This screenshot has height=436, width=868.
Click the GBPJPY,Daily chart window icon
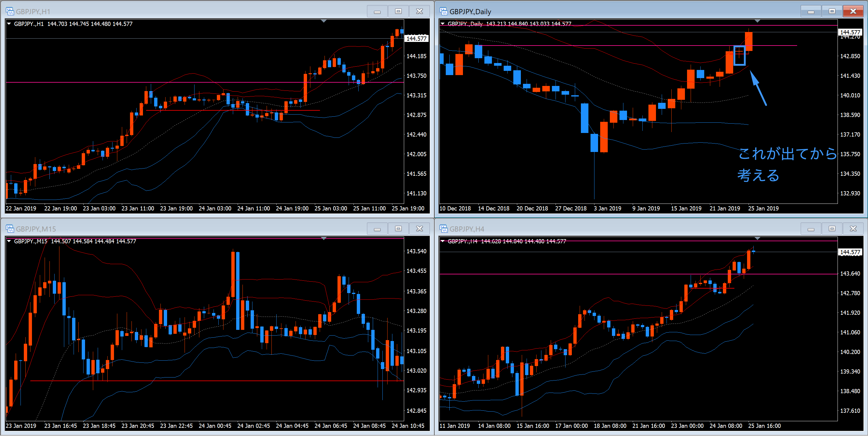[x=443, y=11]
